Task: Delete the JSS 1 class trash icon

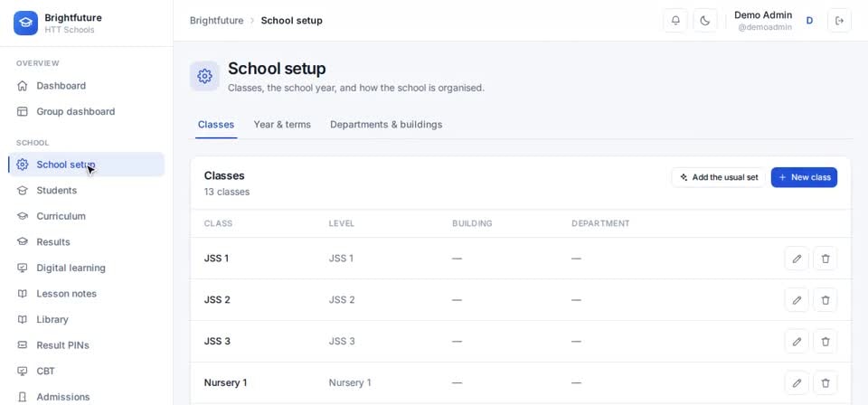Action: (x=826, y=259)
